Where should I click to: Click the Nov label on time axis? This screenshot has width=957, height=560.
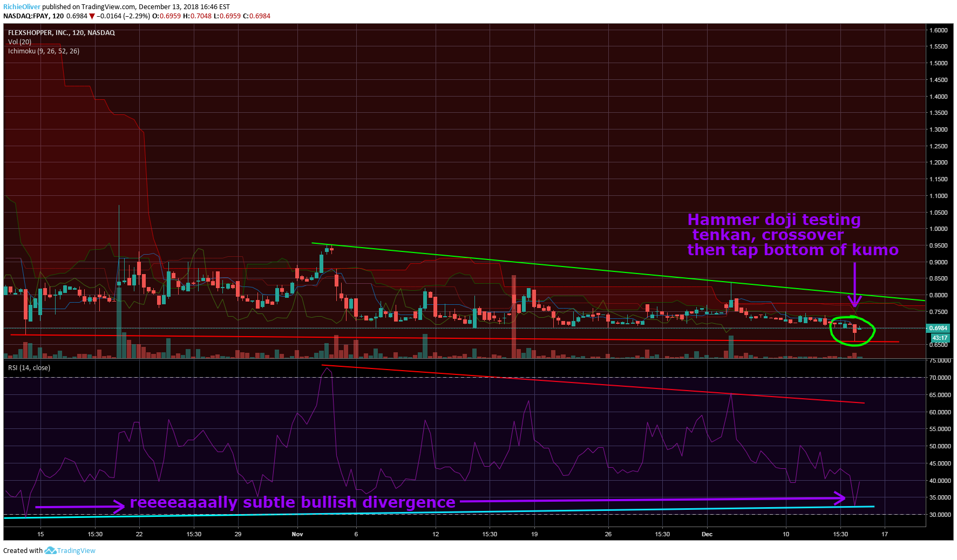point(297,534)
